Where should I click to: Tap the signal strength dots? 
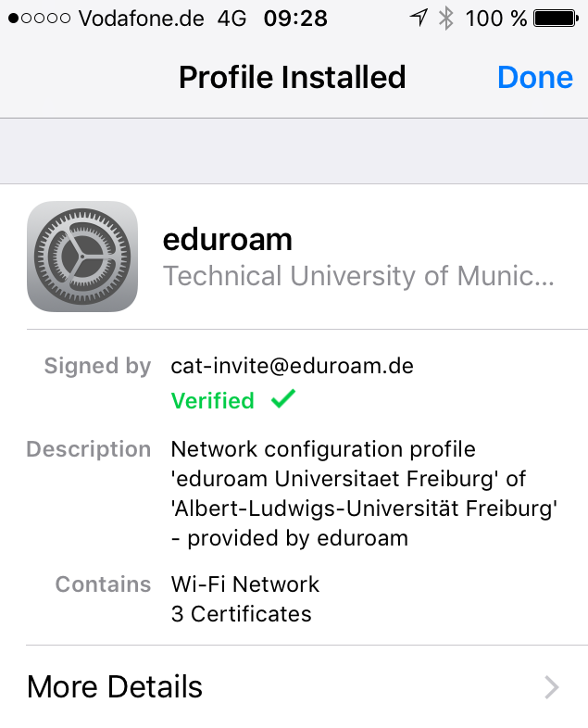click(39, 19)
